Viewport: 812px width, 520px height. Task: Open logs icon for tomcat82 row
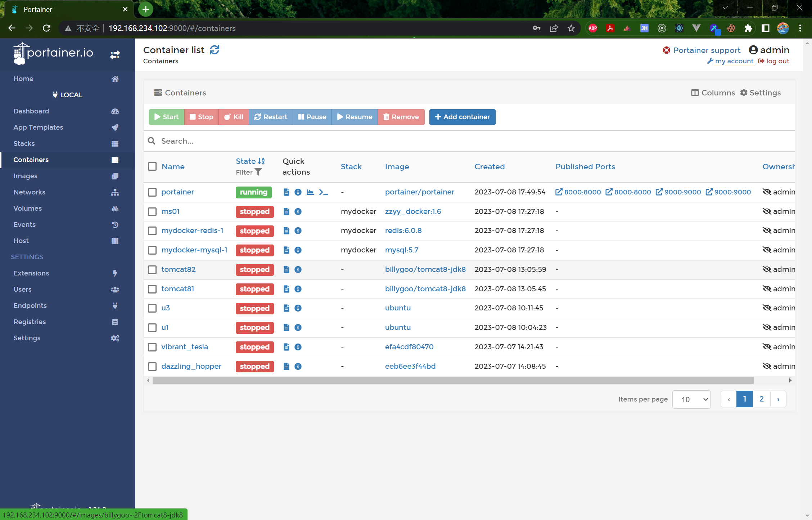[x=287, y=269]
